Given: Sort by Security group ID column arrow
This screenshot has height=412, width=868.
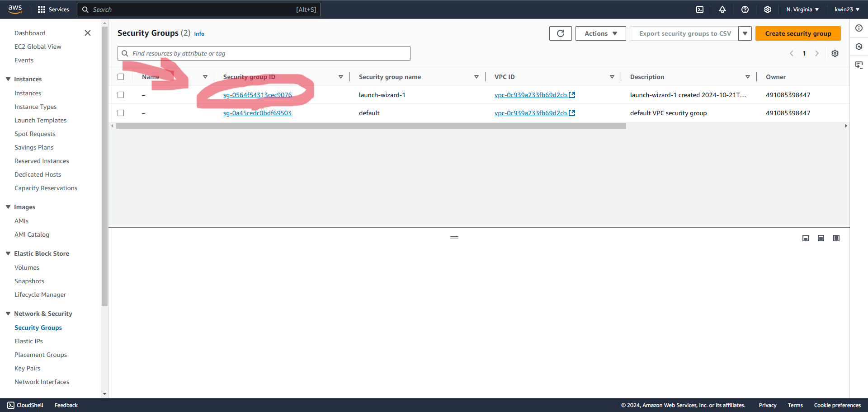Looking at the screenshot, I should pyautogui.click(x=341, y=77).
